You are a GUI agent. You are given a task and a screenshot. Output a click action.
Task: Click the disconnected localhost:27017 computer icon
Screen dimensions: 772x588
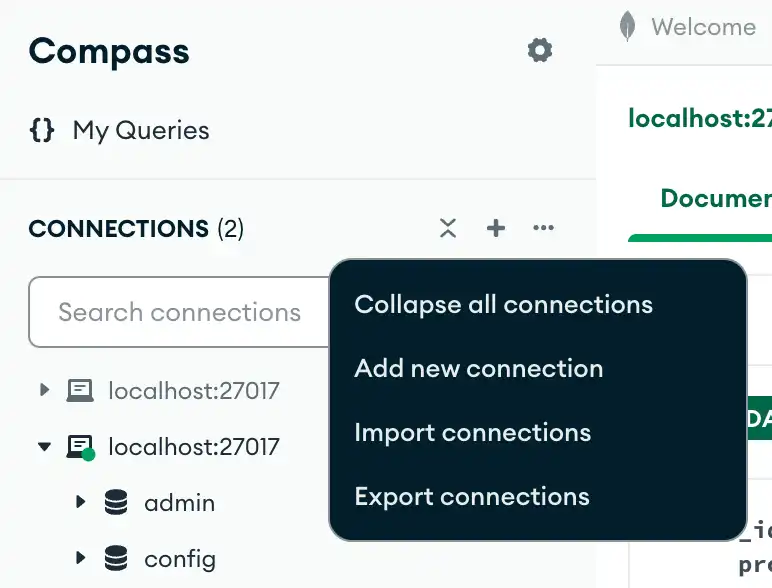coord(80,390)
